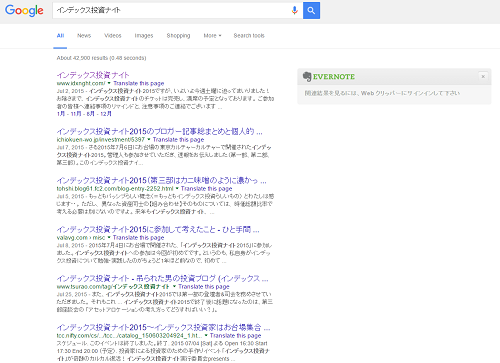500x363 pixels.
Task: Switch to the News tab
Action: point(84,36)
